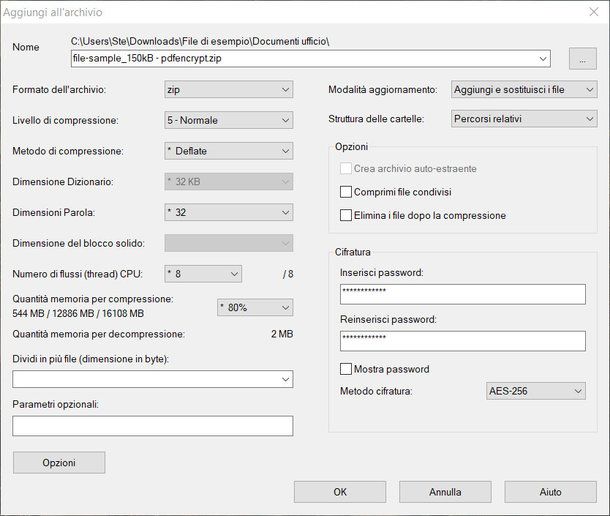Toggle the Mostra password checkbox
Screen dimensions: 610x516
(347, 369)
